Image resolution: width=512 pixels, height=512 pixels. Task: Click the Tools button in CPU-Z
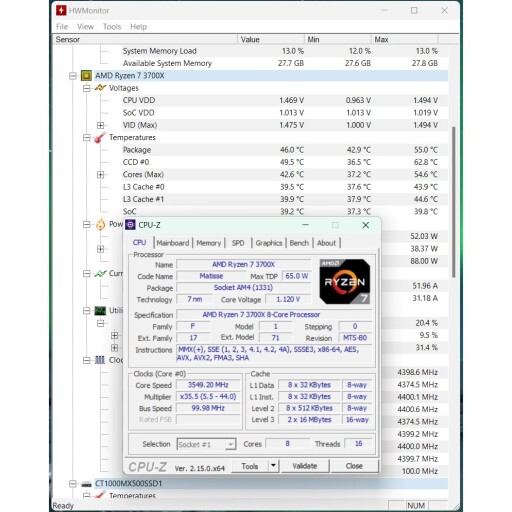(250, 466)
